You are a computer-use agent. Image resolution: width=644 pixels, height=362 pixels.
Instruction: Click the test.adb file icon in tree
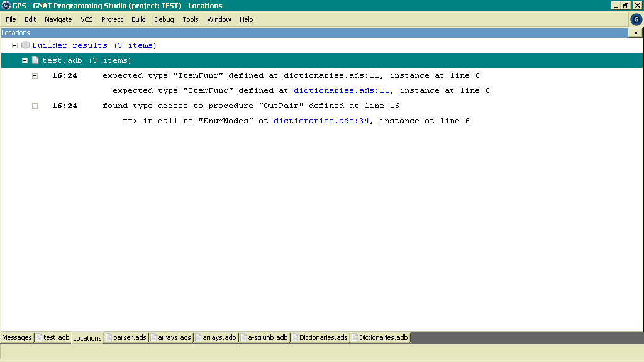click(x=35, y=60)
